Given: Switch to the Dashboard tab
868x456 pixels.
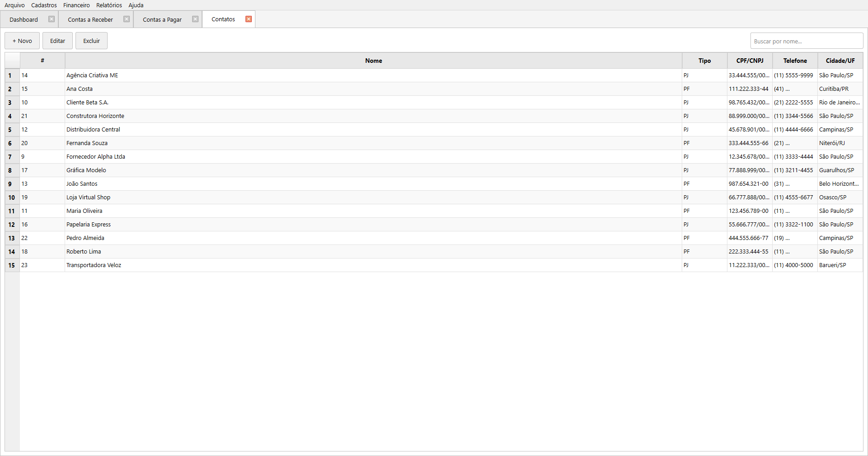Looking at the screenshot, I should (x=24, y=20).
